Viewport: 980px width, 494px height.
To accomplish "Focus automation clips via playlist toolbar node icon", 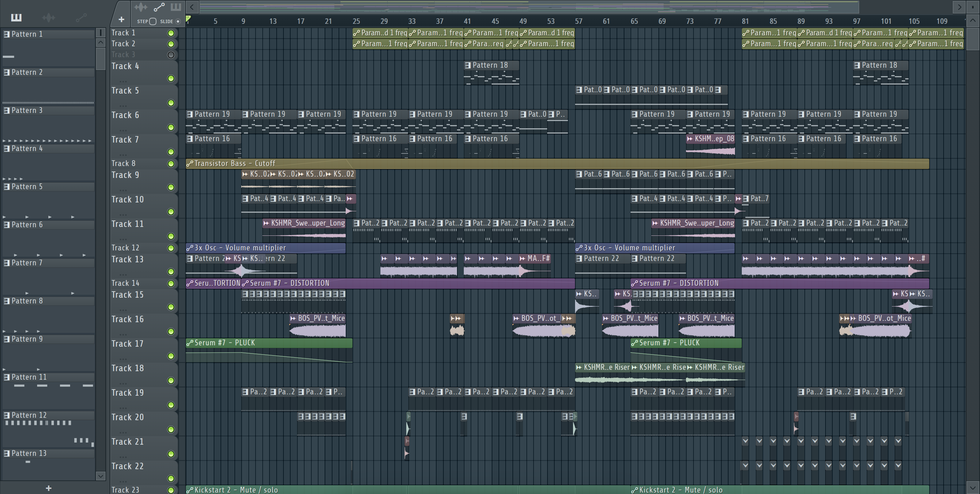I will pyautogui.click(x=159, y=7).
